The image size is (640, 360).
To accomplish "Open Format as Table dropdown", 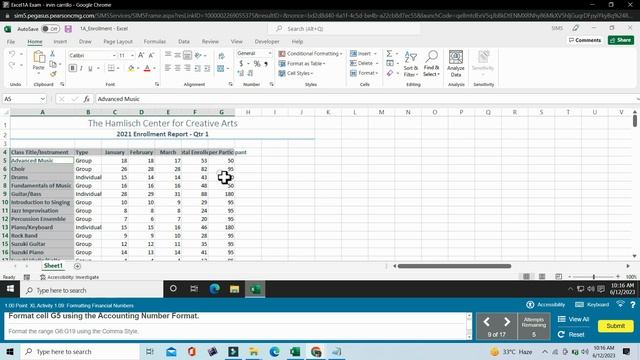I will 302,64.
